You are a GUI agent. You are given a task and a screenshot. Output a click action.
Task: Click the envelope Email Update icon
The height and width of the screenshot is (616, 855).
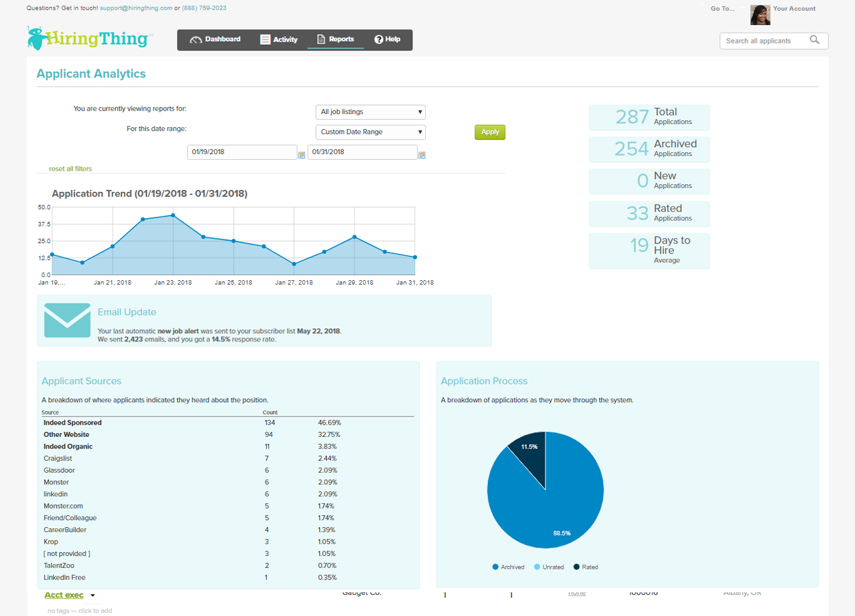pos(67,320)
